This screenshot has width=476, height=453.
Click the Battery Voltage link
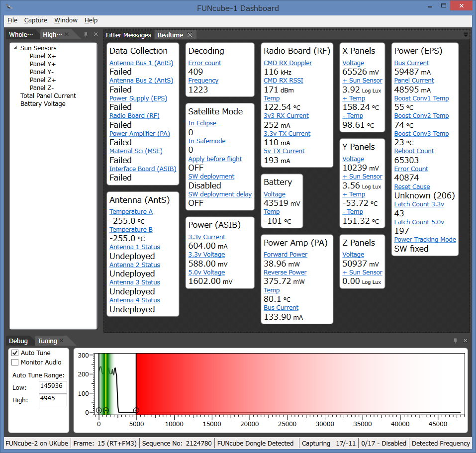coord(275,194)
